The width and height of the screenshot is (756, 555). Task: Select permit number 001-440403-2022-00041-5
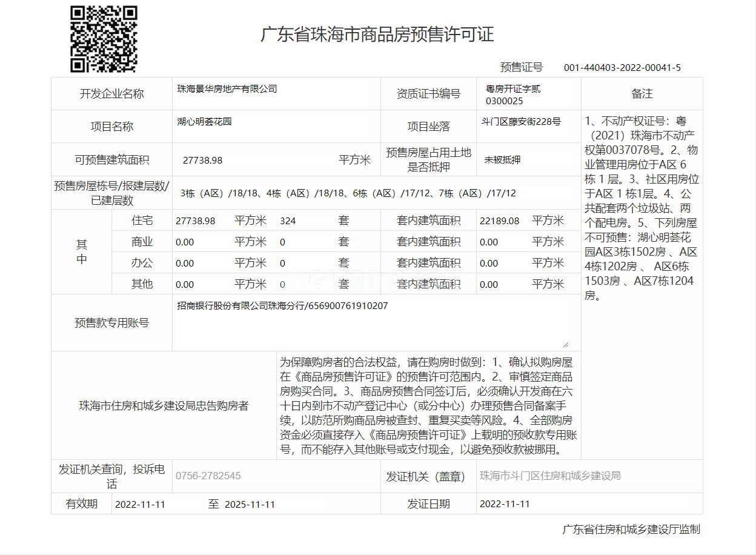tap(622, 68)
